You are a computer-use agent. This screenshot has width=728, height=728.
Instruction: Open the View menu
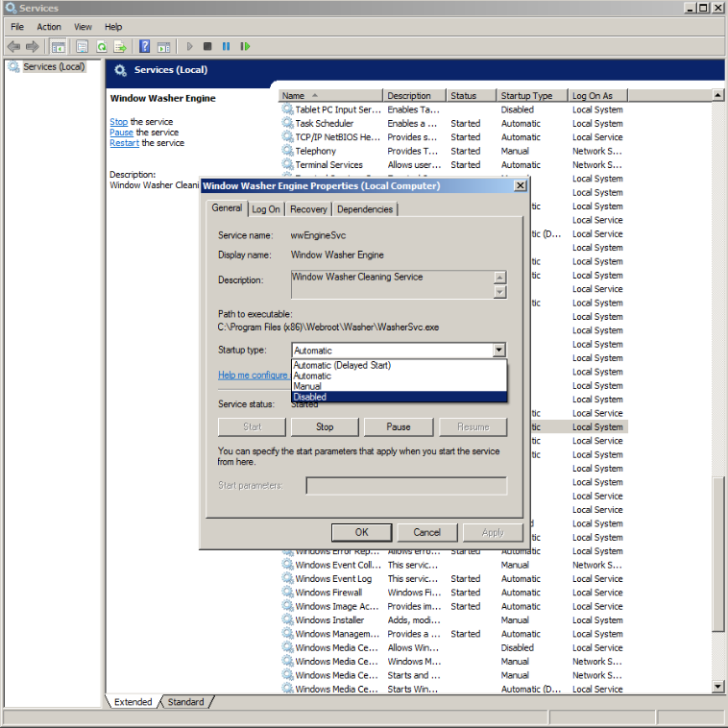pyautogui.click(x=83, y=27)
